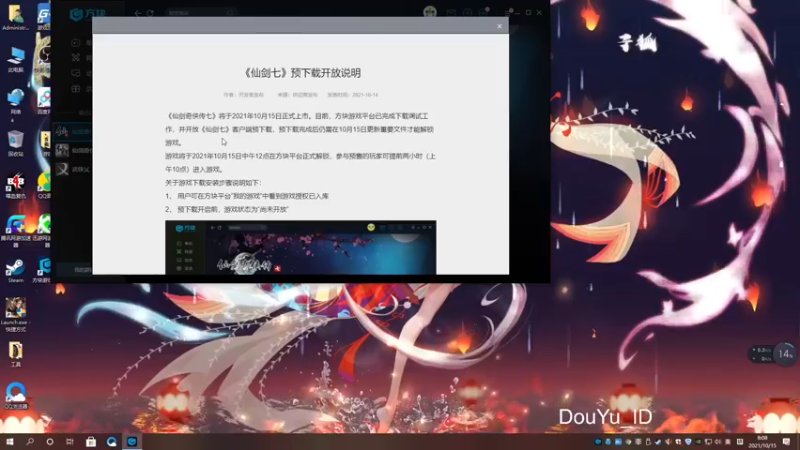Viewport: 800px width, 450px height.
Task: Open the Launch.exe 快捷方式 shortcut
Action: pos(15,315)
